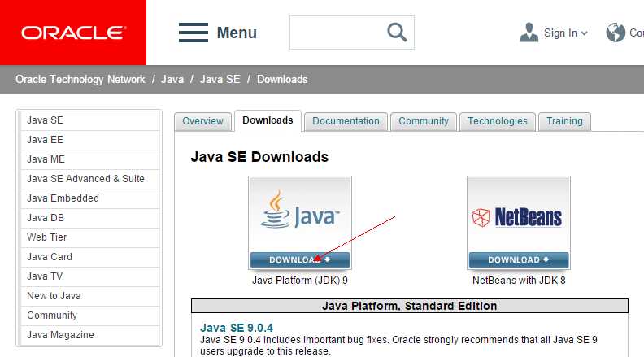Click the Sign In user icon
Viewport: 644px width, 357px height.
point(529,33)
